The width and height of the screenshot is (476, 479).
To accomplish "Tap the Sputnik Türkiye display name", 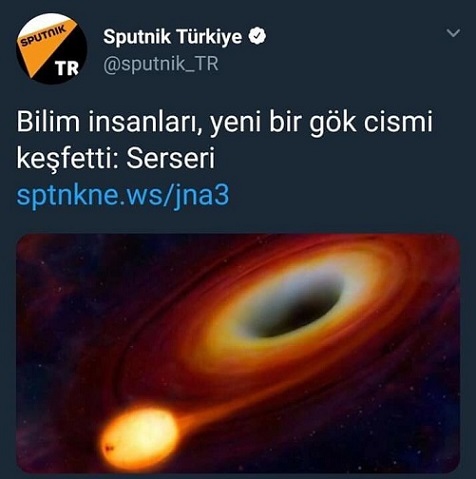I will pos(172,36).
